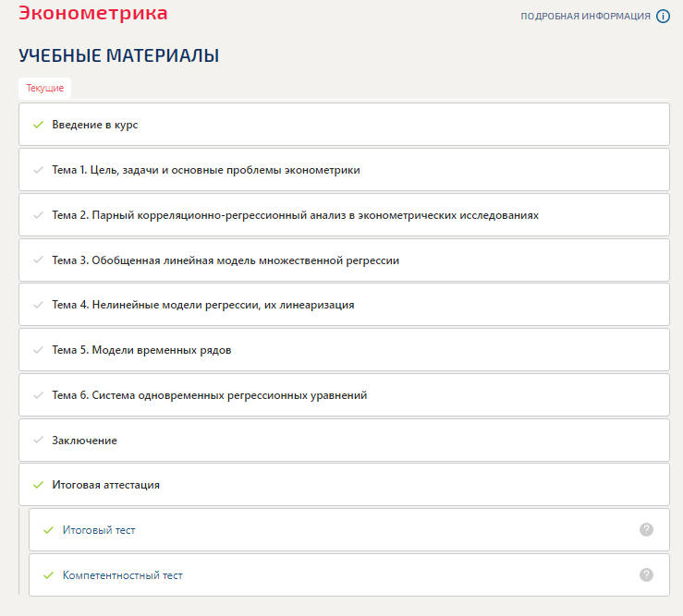The image size is (683, 616).
Task: Expand Тема 2. Парный корреляционно-регрессионный анализ
Action: coord(344,215)
